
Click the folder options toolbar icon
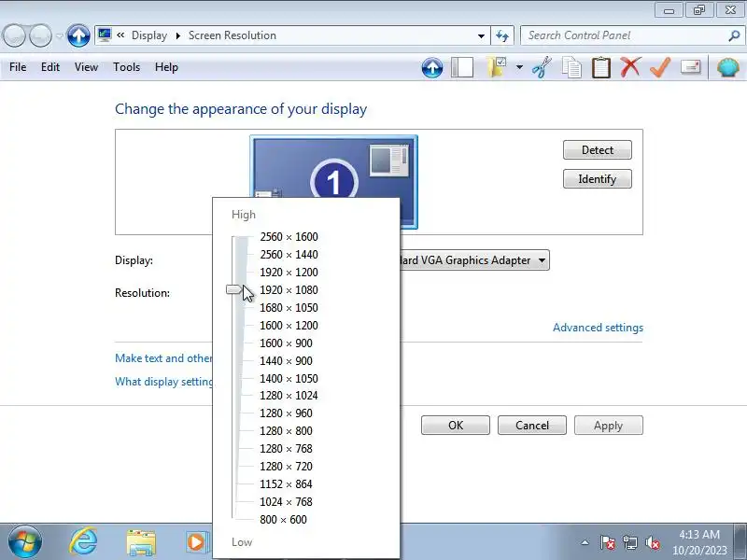pos(496,67)
